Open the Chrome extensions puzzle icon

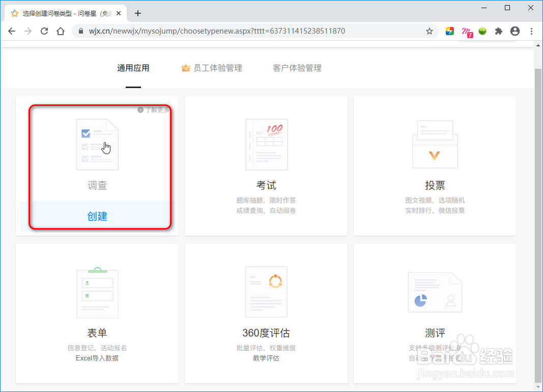[498, 31]
